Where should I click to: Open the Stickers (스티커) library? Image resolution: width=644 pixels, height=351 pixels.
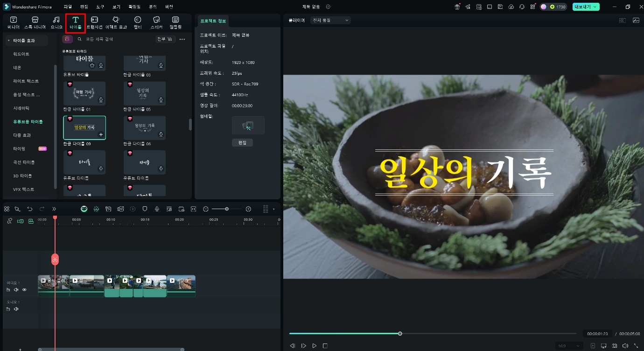pos(156,22)
